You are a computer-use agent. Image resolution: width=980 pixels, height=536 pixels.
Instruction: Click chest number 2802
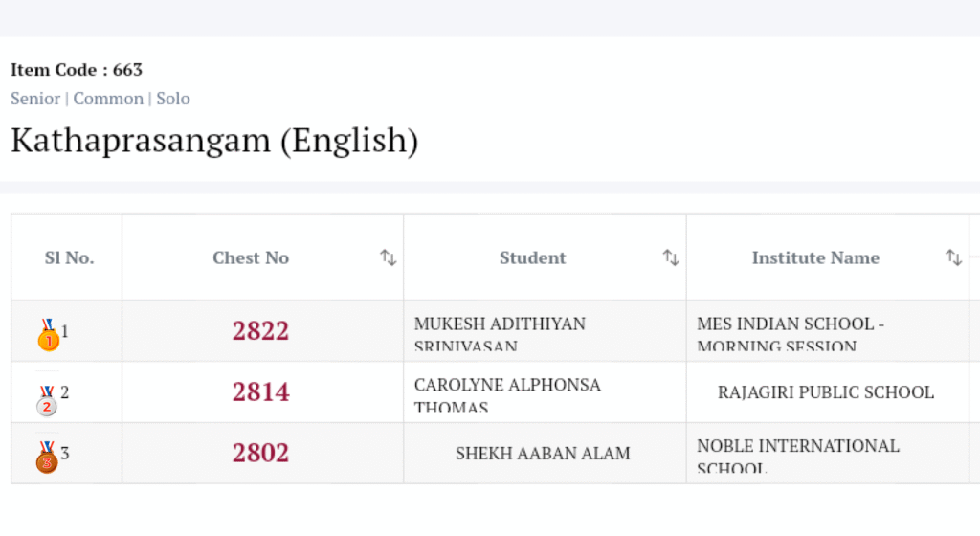[260, 454]
